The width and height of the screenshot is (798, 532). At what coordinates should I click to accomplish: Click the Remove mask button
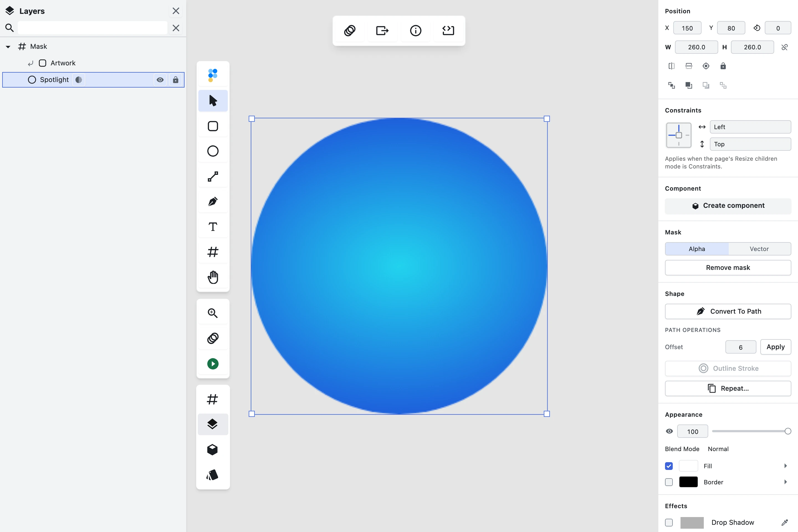728,268
